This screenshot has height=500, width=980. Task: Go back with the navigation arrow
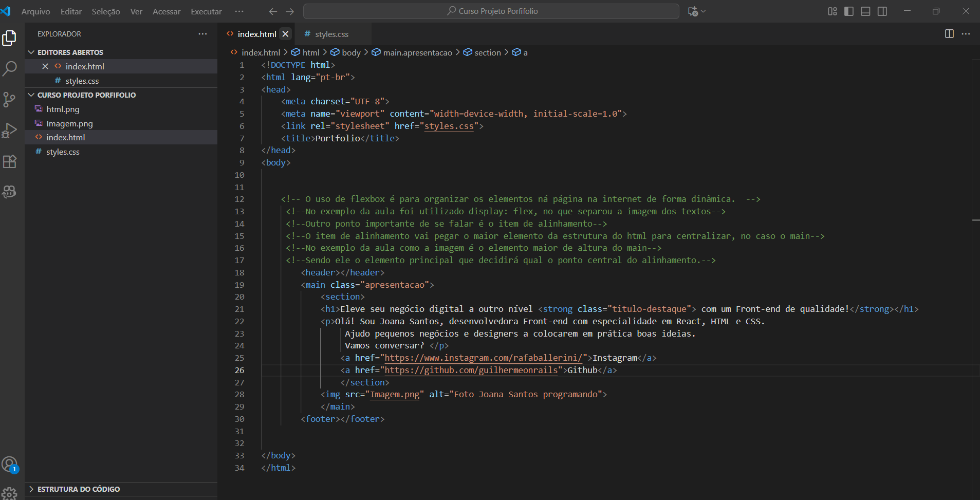(x=273, y=11)
